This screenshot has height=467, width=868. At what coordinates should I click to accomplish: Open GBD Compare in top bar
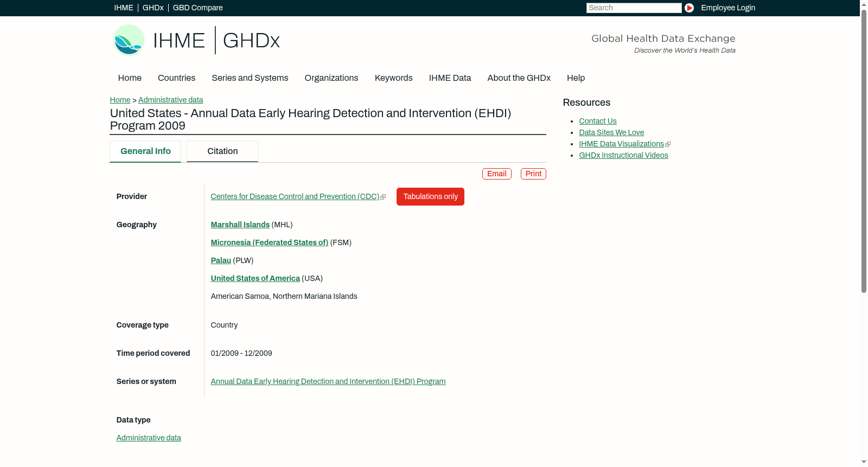197,8
